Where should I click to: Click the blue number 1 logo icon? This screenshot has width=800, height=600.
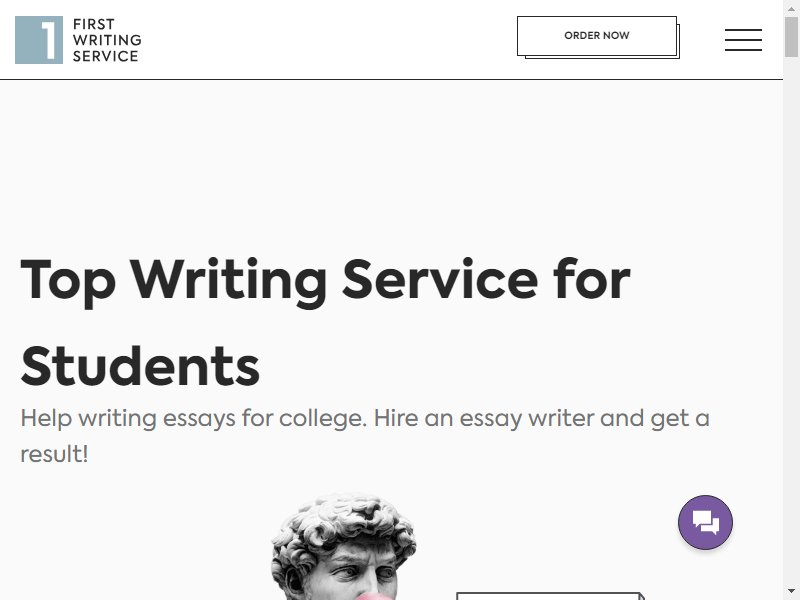tap(39, 40)
